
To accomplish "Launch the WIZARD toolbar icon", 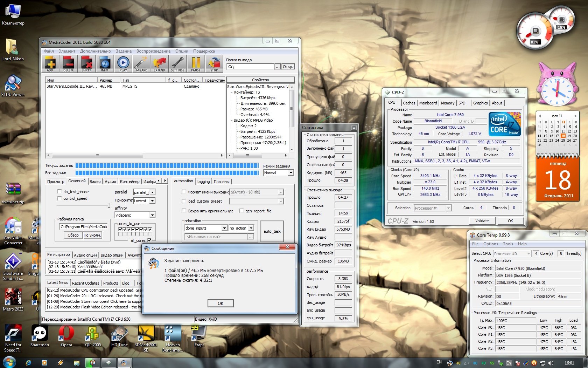I will click(x=141, y=64).
